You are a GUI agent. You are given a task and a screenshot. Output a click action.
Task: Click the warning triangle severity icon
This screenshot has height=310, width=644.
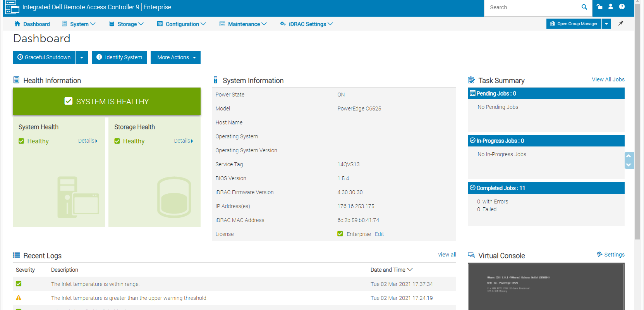click(19, 298)
